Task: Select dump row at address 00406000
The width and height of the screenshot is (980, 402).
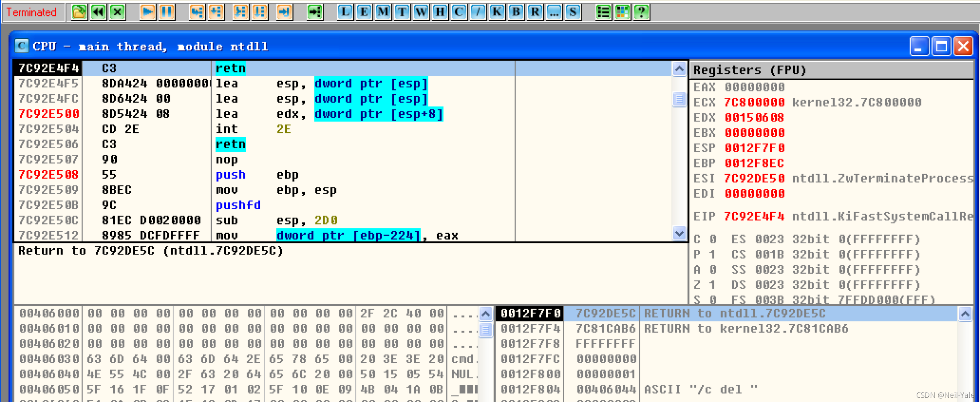Action: [247, 313]
